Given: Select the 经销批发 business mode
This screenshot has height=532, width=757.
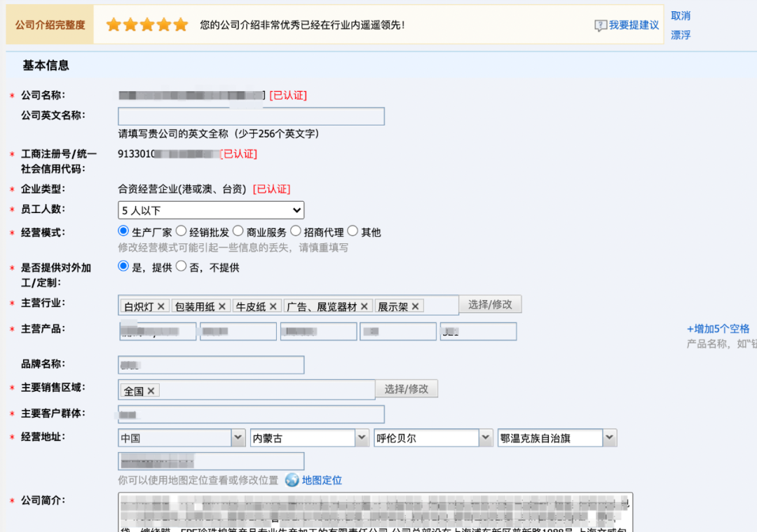Looking at the screenshot, I should [181, 231].
